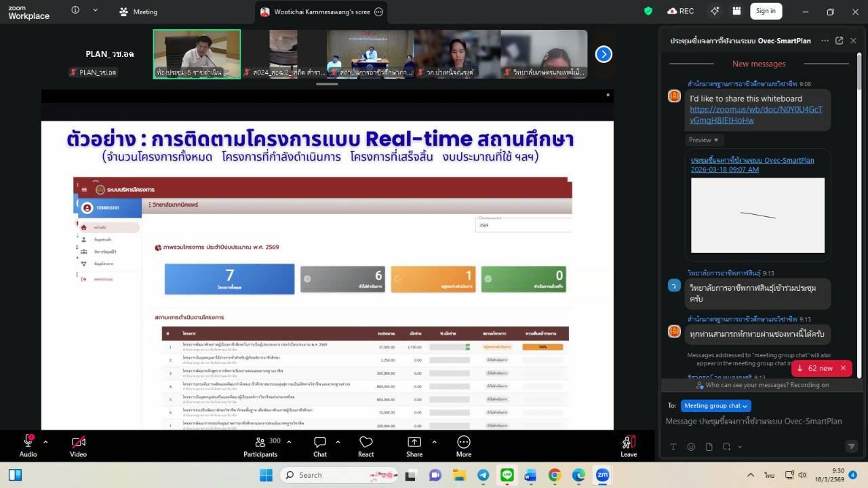Screen dimensions: 868x488
Task: Toggle text formatting in chat composer
Action: point(673,447)
